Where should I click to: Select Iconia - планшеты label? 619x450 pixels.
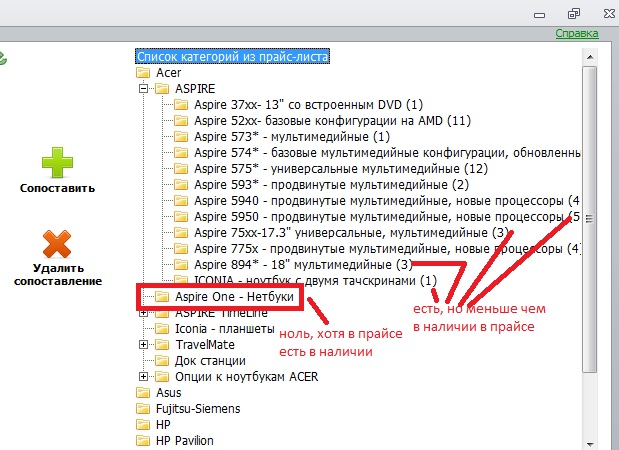(225, 328)
